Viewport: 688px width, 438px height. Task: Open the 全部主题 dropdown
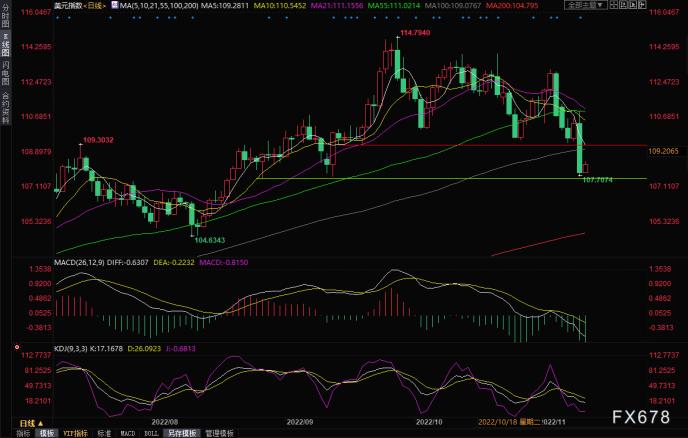(586, 5)
